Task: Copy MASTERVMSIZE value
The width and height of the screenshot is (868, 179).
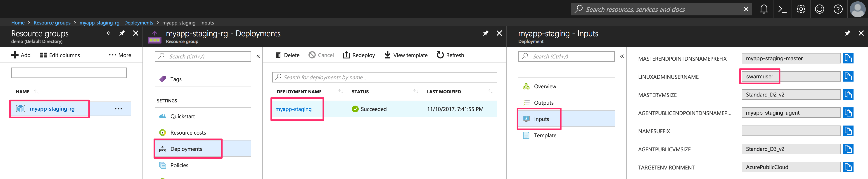Action: coord(848,94)
